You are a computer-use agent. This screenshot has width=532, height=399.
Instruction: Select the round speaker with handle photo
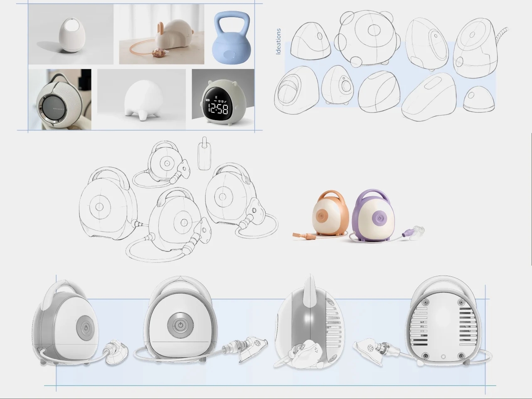(x=60, y=99)
